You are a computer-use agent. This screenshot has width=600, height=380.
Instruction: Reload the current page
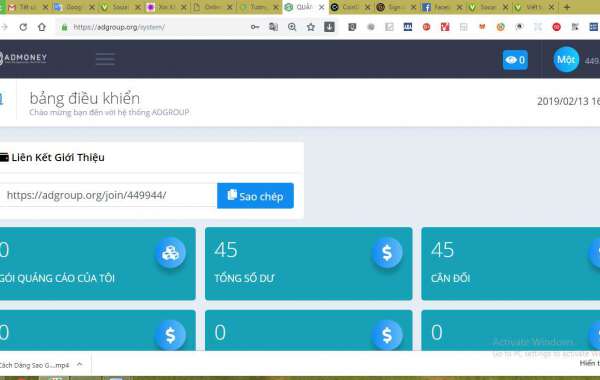click(x=23, y=27)
